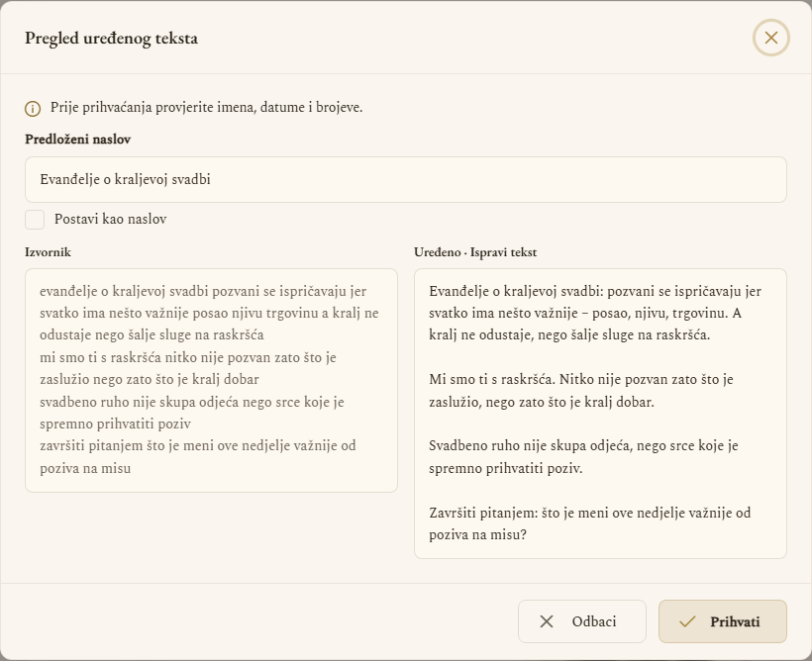The image size is (812, 661).
Task: Enable the Postavi kao naslov checkbox
Action: point(35,220)
